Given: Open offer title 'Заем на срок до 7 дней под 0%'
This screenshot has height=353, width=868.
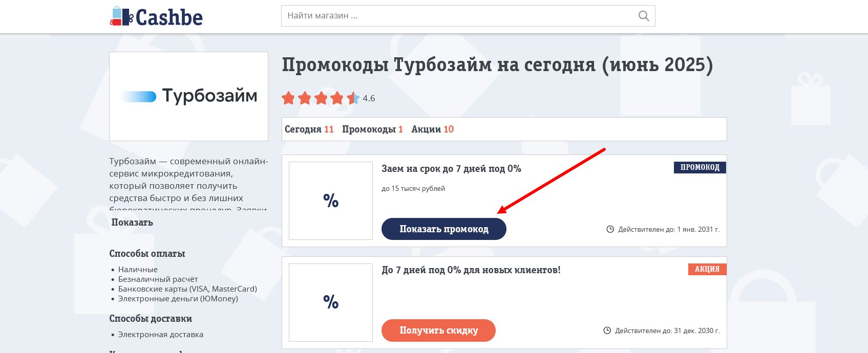Looking at the screenshot, I should click(451, 169).
